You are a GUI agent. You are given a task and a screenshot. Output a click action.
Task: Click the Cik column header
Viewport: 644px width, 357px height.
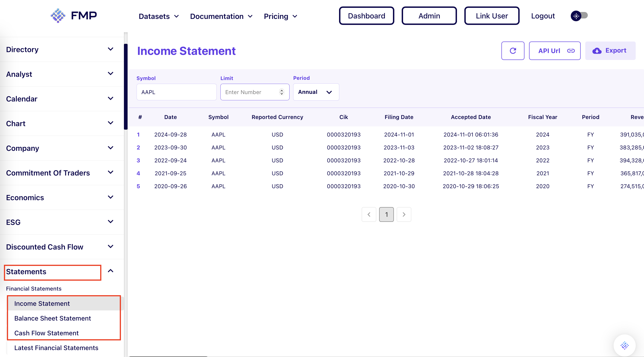(x=343, y=117)
